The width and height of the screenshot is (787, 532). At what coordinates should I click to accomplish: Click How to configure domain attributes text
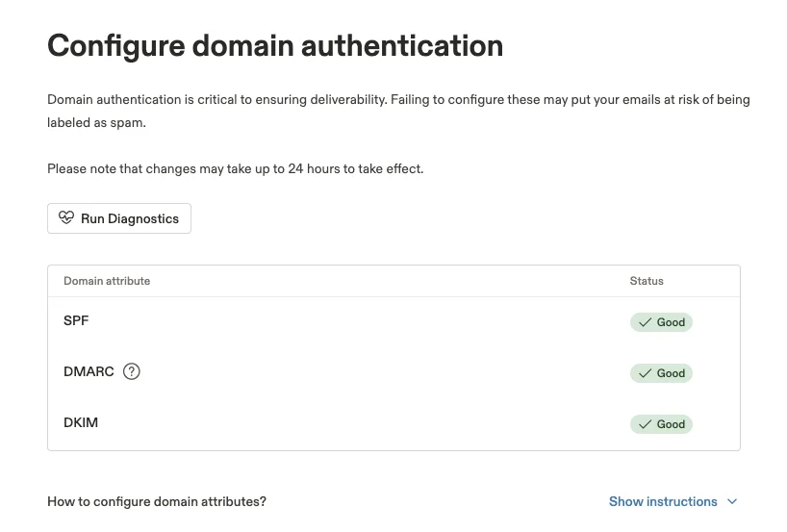tap(157, 501)
